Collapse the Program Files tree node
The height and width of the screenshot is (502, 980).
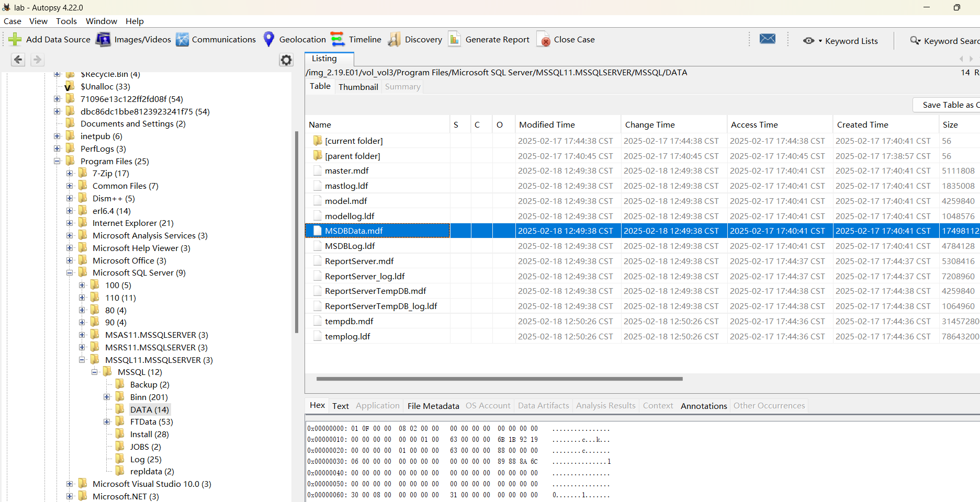[x=57, y=161]
